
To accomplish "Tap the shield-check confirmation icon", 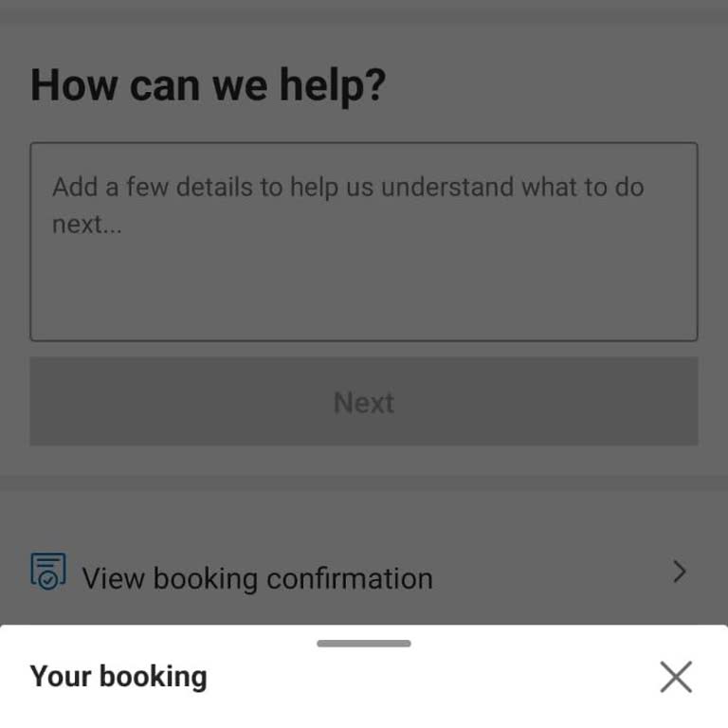I will click(x=48, y=572).
